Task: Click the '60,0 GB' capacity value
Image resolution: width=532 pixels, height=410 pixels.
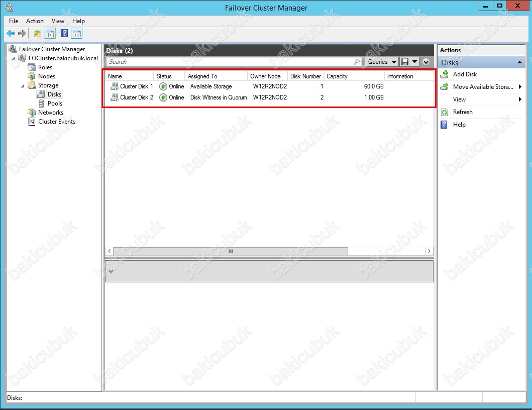Action: [374, 86]
